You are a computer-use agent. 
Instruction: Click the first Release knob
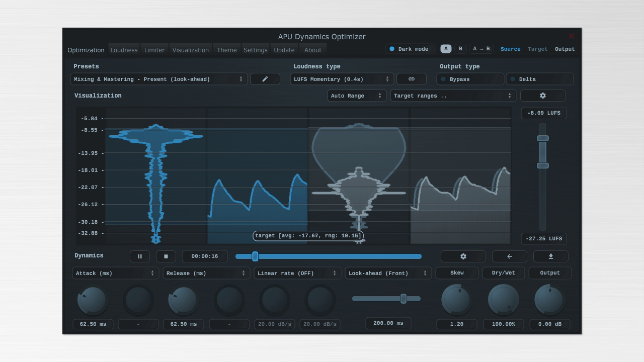coord(183,300)
